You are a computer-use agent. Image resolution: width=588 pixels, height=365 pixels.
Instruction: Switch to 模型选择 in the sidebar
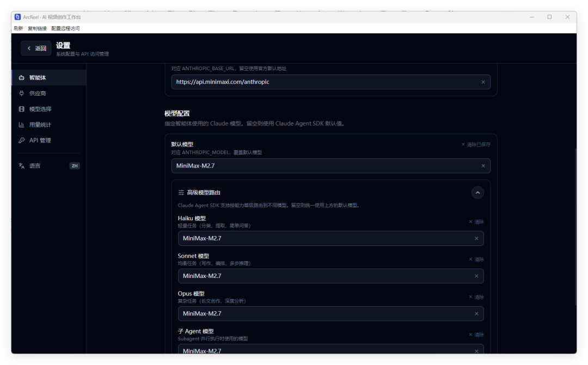point(49,109)
